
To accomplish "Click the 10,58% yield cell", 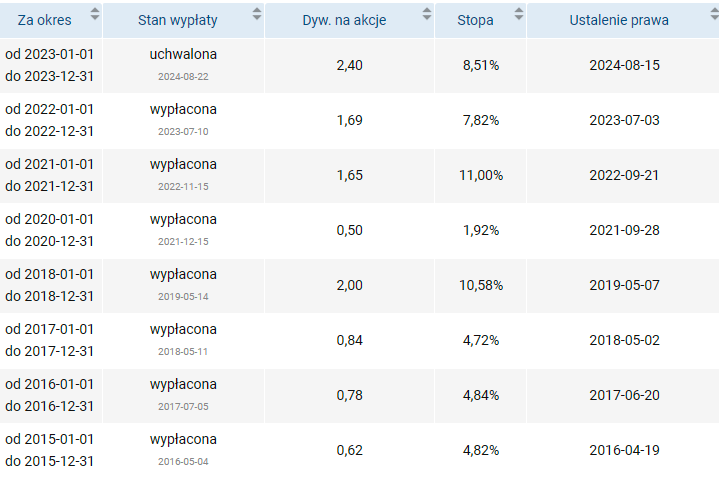I will point(481,285).
